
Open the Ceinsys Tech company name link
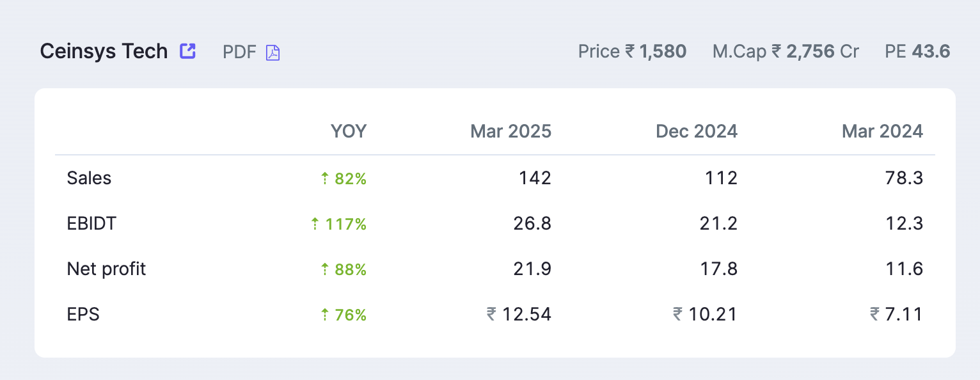(x=104, y=51)
